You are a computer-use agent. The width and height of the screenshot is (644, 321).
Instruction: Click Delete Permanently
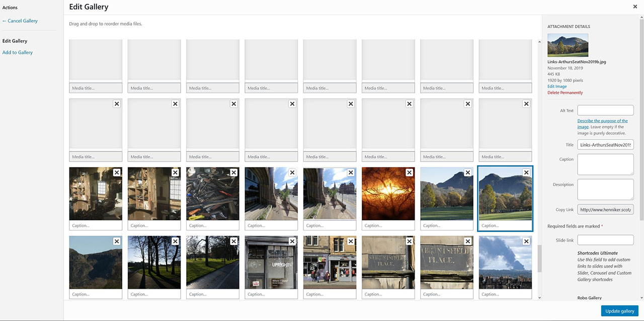565,93
